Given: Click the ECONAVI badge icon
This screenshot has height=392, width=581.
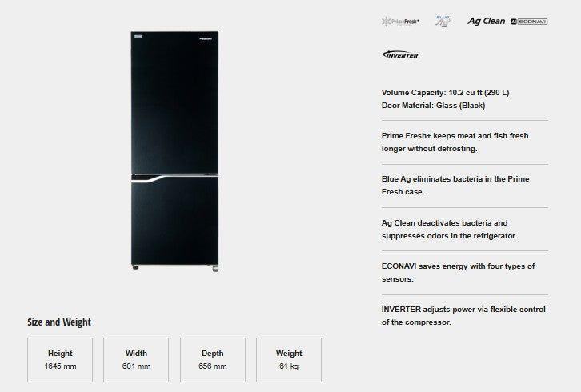Looking at the screenshot, I should click(x=529, y=22).
